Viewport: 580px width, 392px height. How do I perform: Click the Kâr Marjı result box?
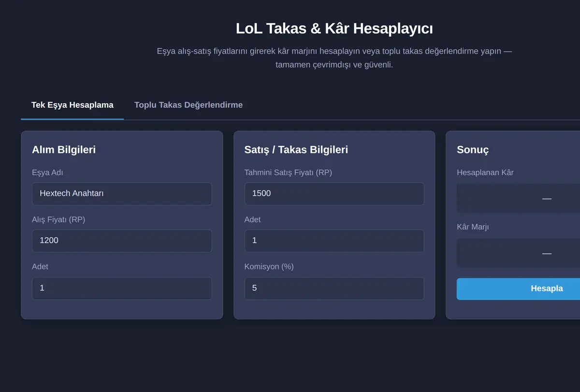tap(518, 253)
